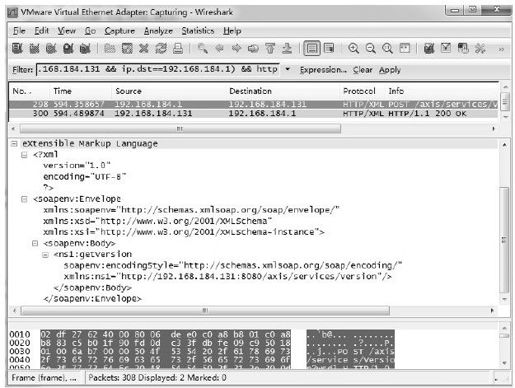Screen dimensions: 515x388
Task: Click the Expression... button
Action: point(323,70)
